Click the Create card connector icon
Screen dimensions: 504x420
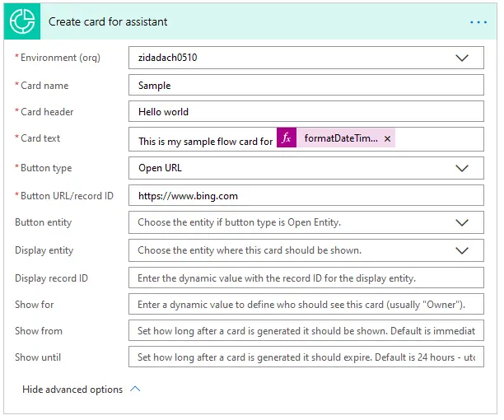tap(25, 22)
